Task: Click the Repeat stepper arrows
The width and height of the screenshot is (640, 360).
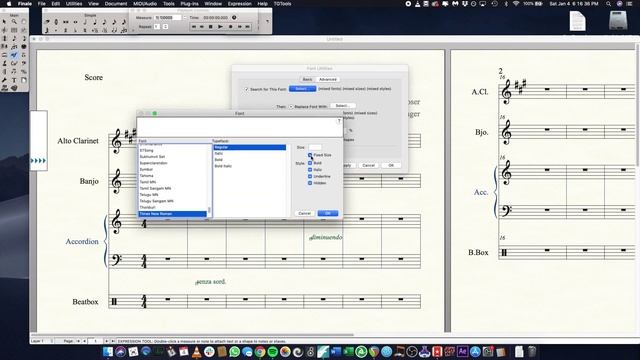Action: pyautogui.click(x=165, y=27)
